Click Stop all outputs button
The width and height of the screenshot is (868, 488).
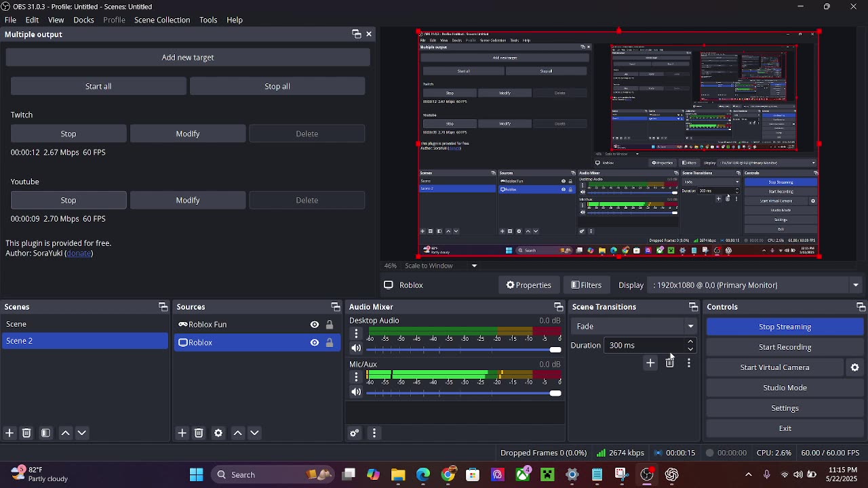click(x=277, y=86)
